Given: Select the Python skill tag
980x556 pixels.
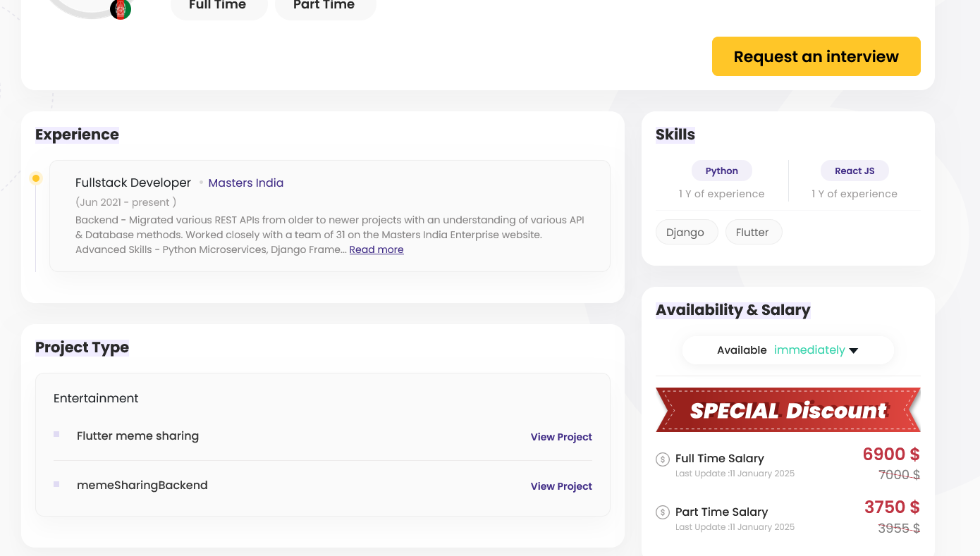Looking at the screenshot, I should tap(721, 171).
